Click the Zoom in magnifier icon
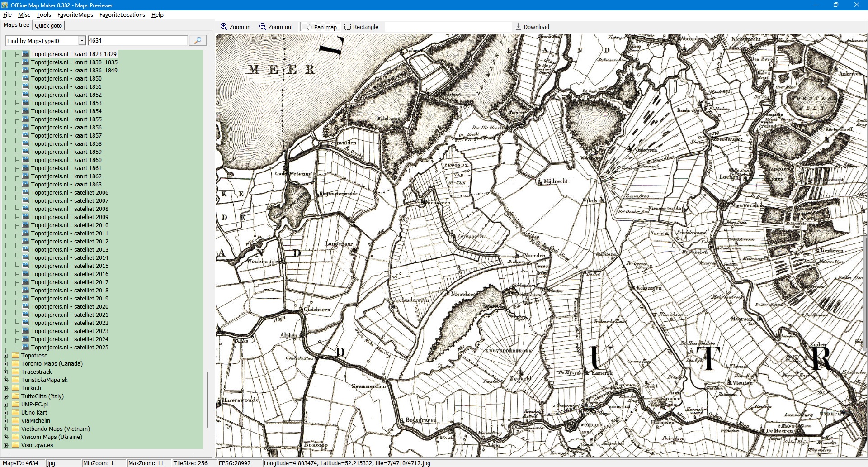 click(224, 27)
